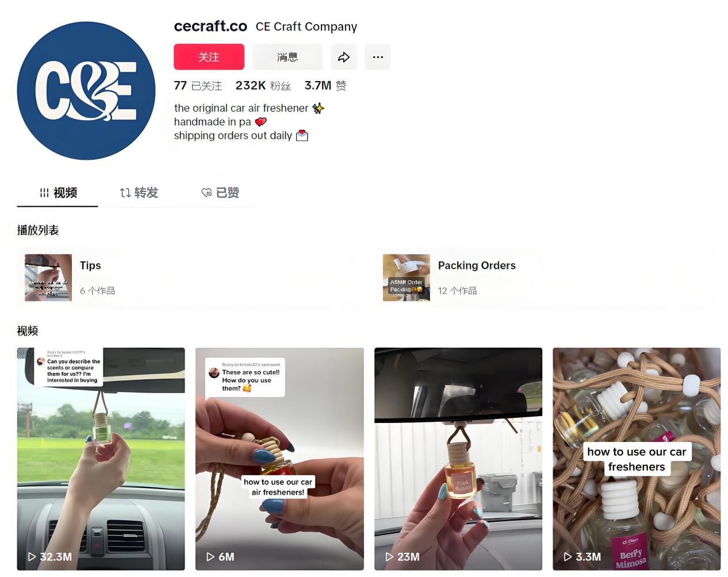
Task: Open the Berry Mimosa fresheners video
Action: (x=637, y=459)
